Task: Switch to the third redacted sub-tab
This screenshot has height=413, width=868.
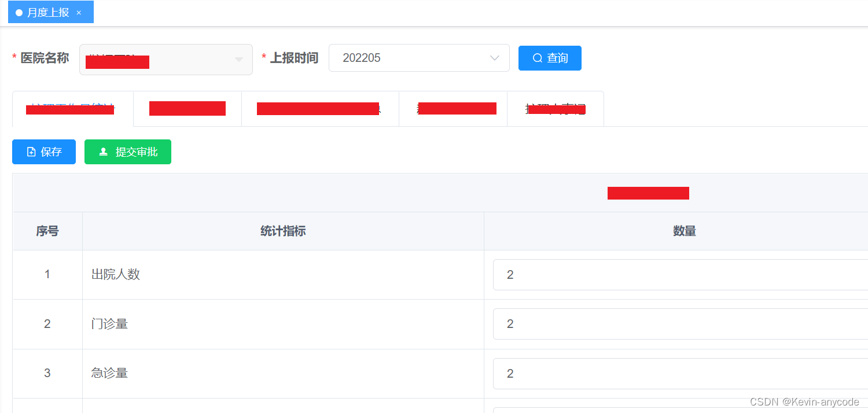Action: (x=320, y=109)
